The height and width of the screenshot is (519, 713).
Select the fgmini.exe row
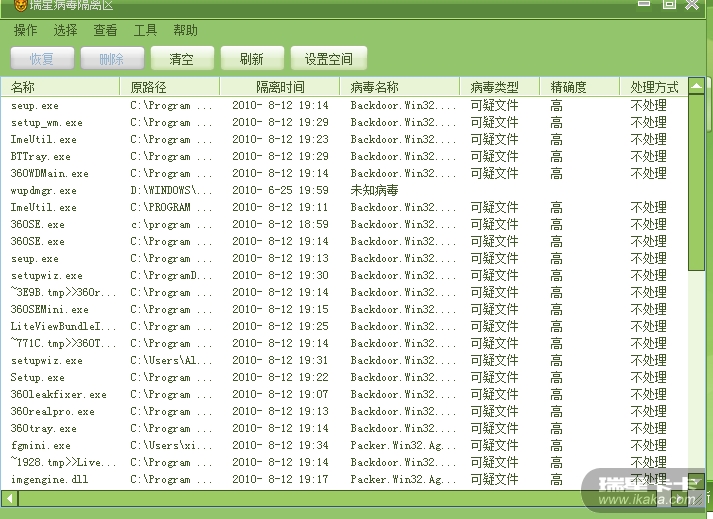(344, 445)
